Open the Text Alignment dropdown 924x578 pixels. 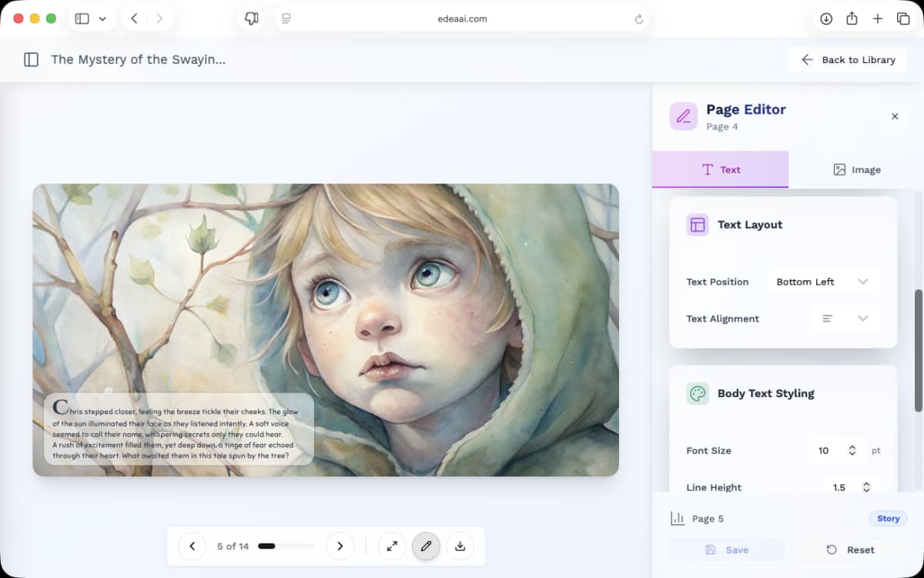coord(846,318)
